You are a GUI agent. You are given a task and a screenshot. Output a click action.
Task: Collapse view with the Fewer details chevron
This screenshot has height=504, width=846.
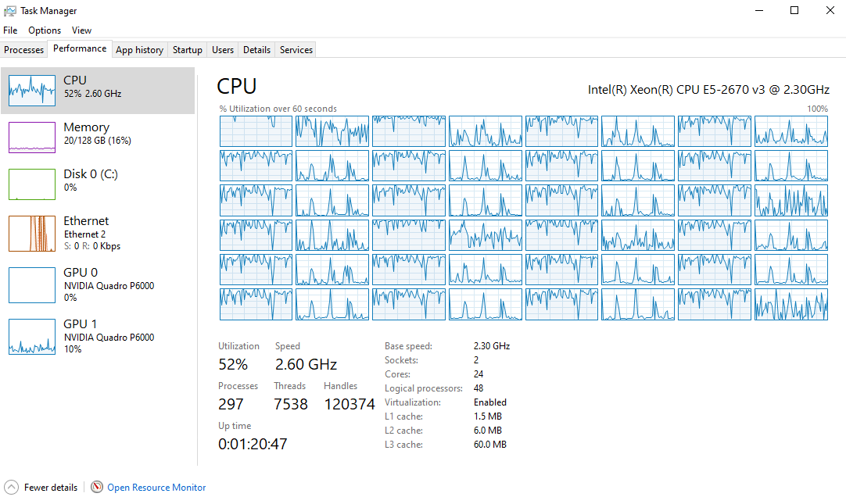(x=11, y=487)
